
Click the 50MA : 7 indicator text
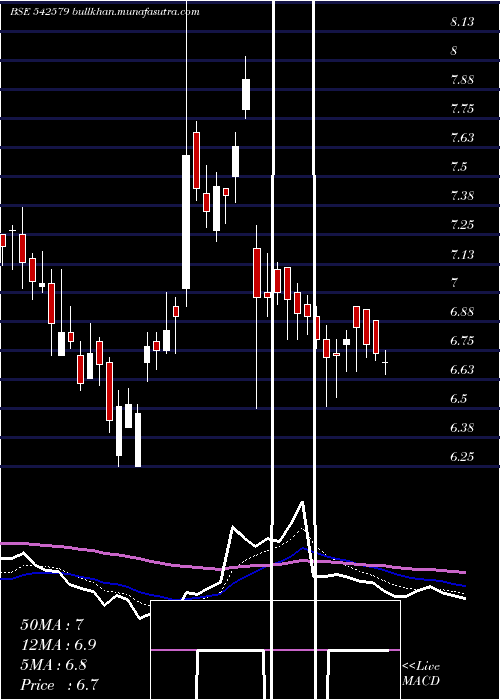[x=52, y=625]
